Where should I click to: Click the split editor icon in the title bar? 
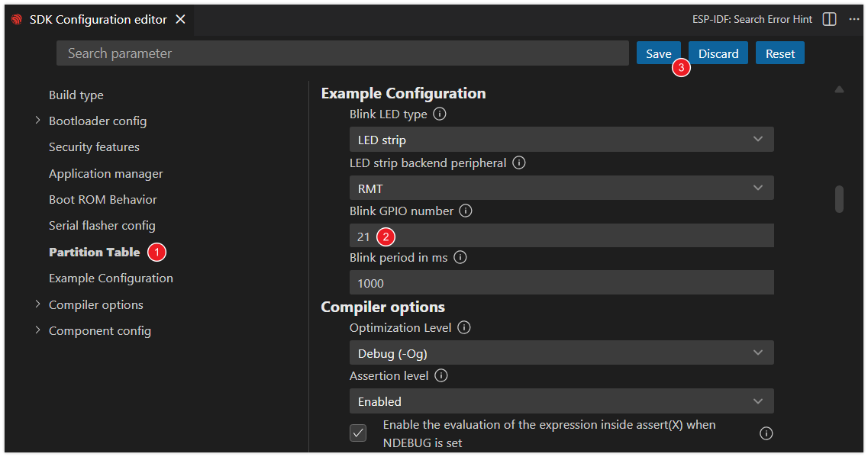[829, 19]
